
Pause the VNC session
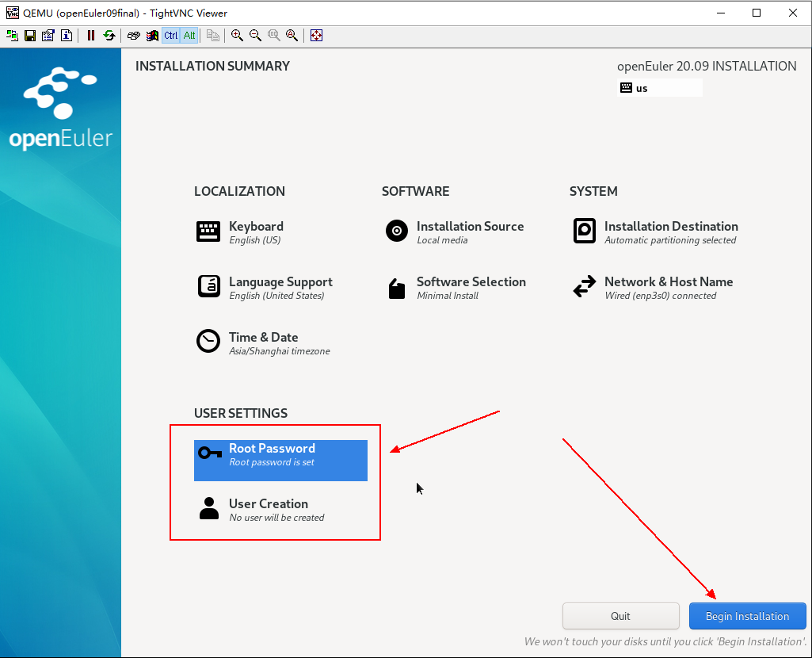91,36
